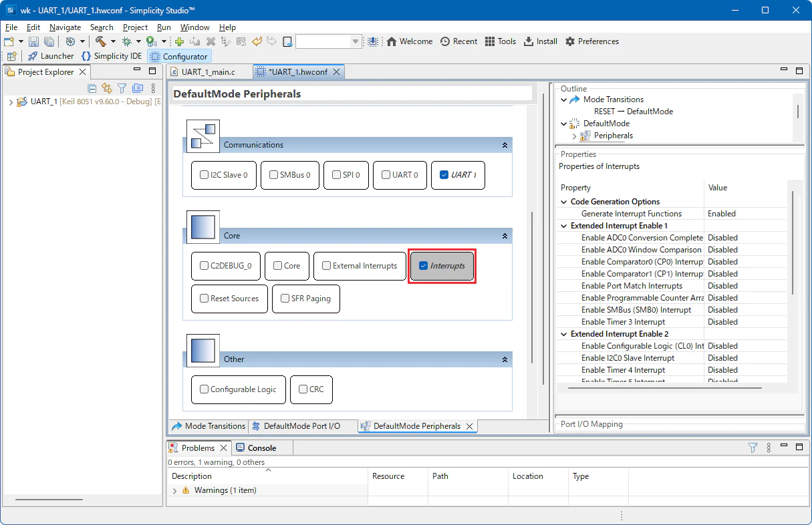Enable the Configurable Logic checkbox
This screenshot has height=525, width=812.
click(204, 389)
